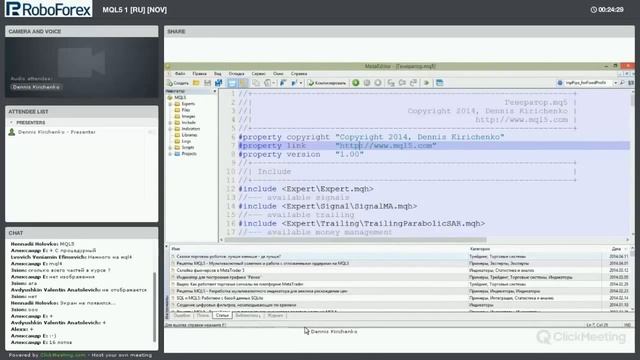Viewport: 640px width, 360px height.
Task: Toggle the Navigator panel toolbar icon
Action: pos(232,83)
